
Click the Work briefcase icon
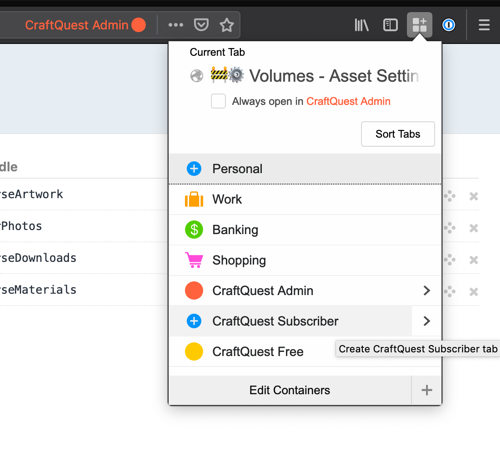194,199
